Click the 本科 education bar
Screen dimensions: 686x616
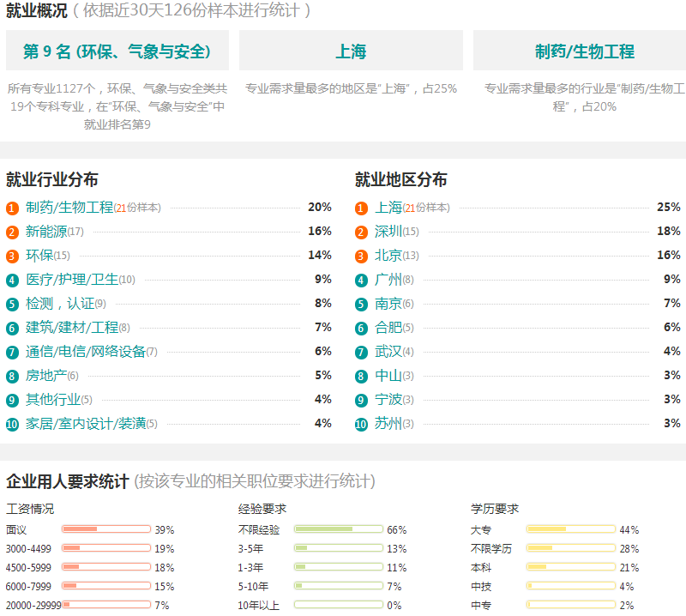571,567
